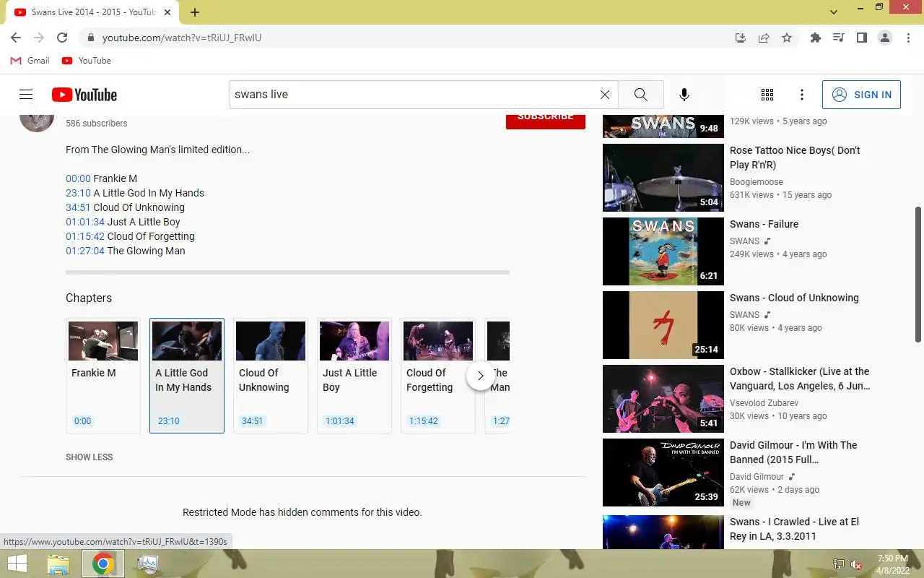Open a new browser tab

pos(195,12)
